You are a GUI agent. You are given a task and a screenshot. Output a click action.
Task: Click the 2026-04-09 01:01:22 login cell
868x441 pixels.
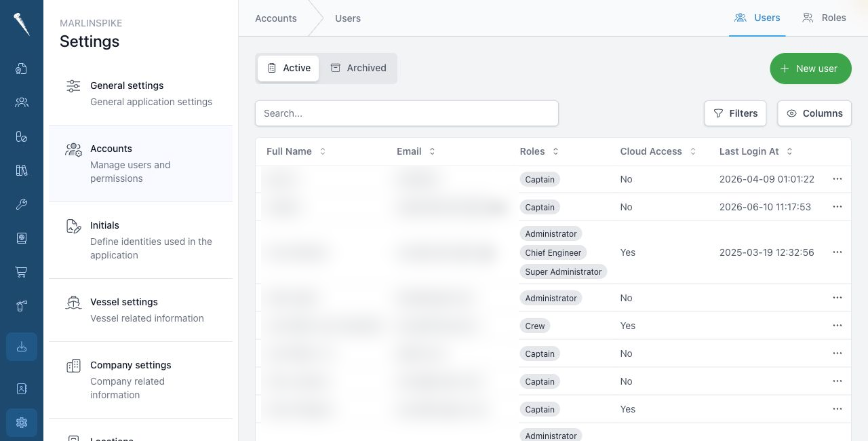click(767, 179)
